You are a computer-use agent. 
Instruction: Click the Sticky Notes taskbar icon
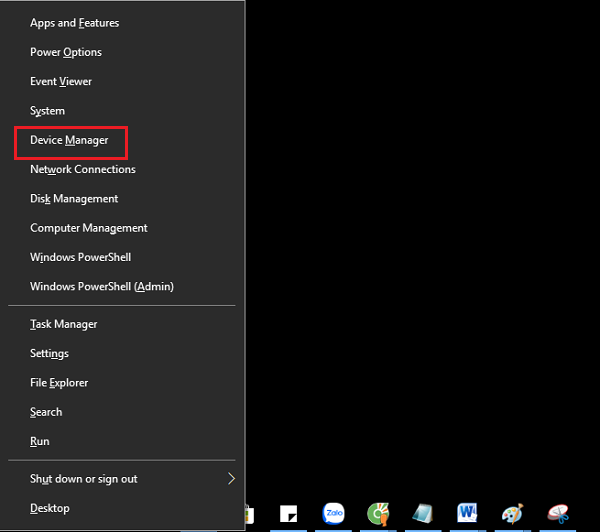[289, 515]
